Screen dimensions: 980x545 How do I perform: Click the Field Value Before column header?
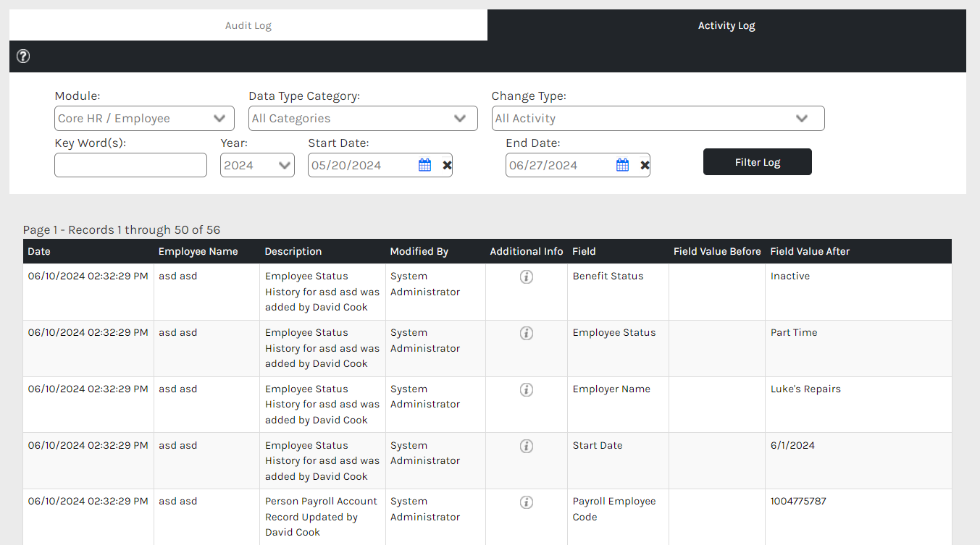[717, 251]
